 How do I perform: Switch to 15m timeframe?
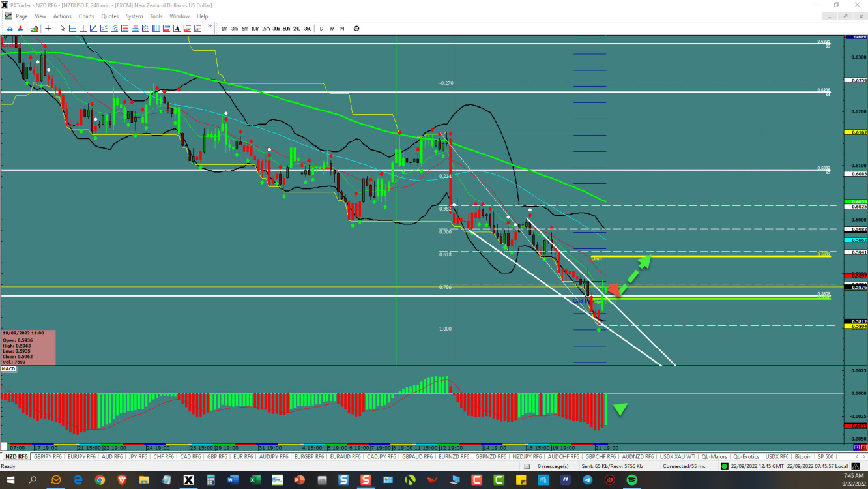tap(266, 29)
